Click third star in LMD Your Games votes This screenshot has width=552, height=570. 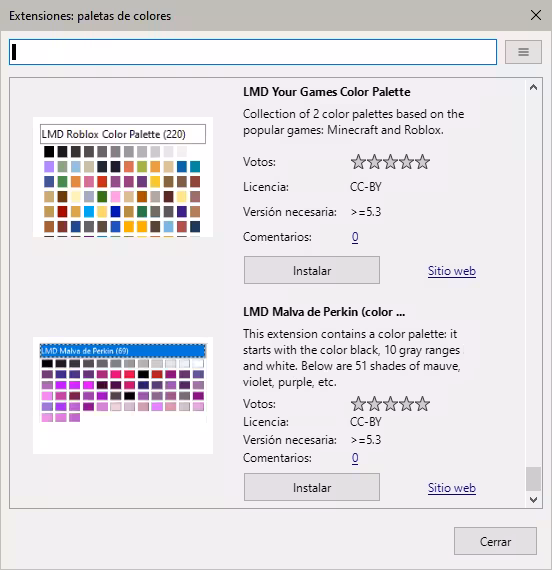[x=390, y=162]
